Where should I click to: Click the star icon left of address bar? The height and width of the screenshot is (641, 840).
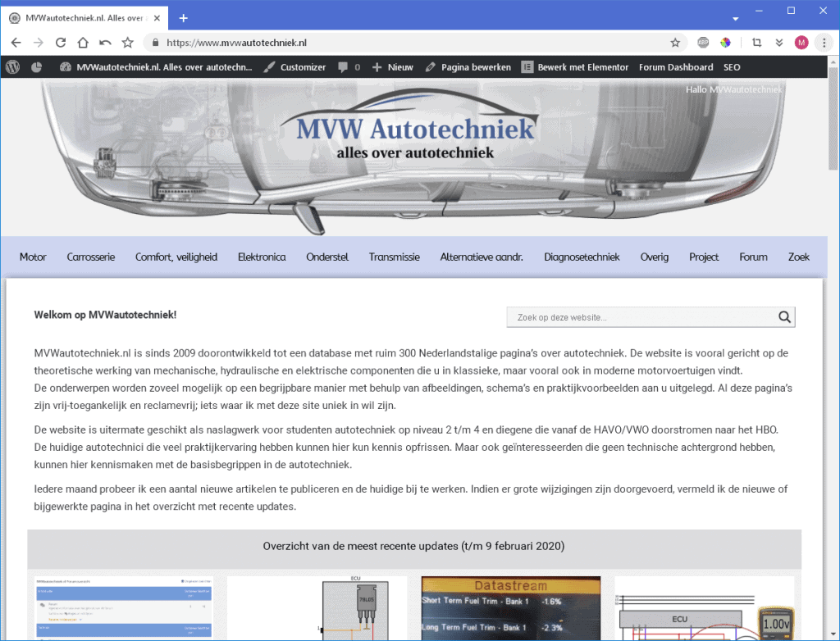[127, 43]
